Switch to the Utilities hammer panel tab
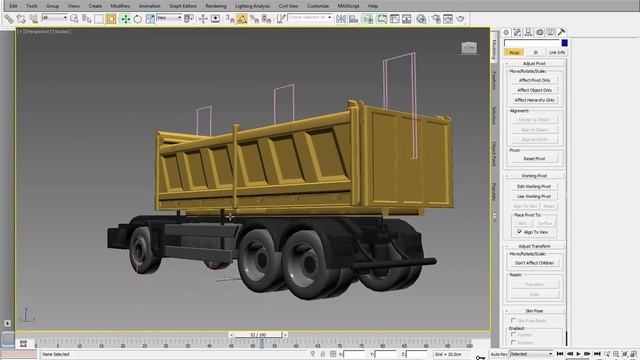 (x=562, y=32)
